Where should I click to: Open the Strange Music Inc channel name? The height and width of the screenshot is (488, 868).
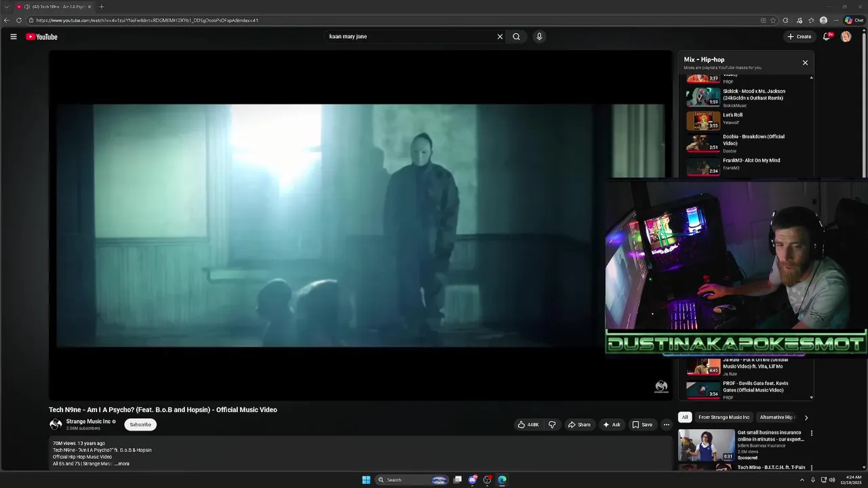click(x=88, y=422)
